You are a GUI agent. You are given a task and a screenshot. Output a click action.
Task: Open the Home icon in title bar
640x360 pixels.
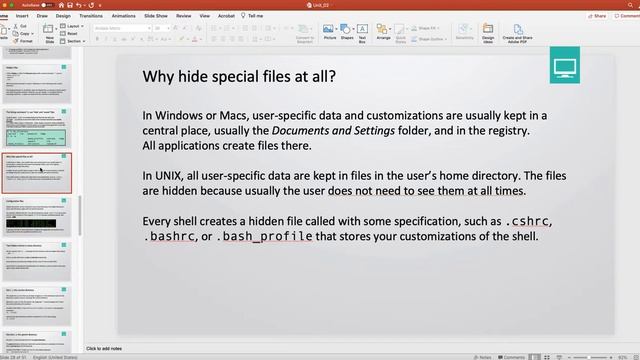click(x=61, y=5)
